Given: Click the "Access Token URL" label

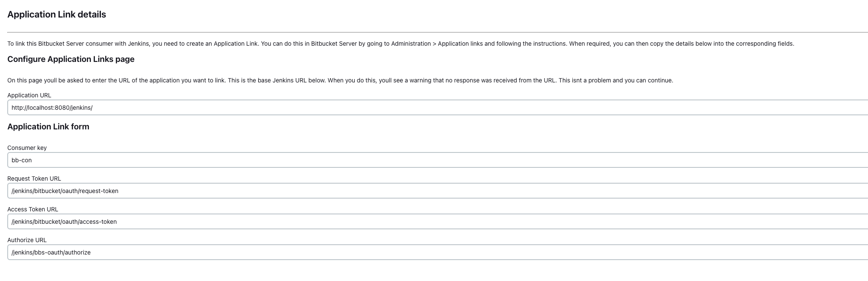Looking at the screenshot, I should click(32, 209).
